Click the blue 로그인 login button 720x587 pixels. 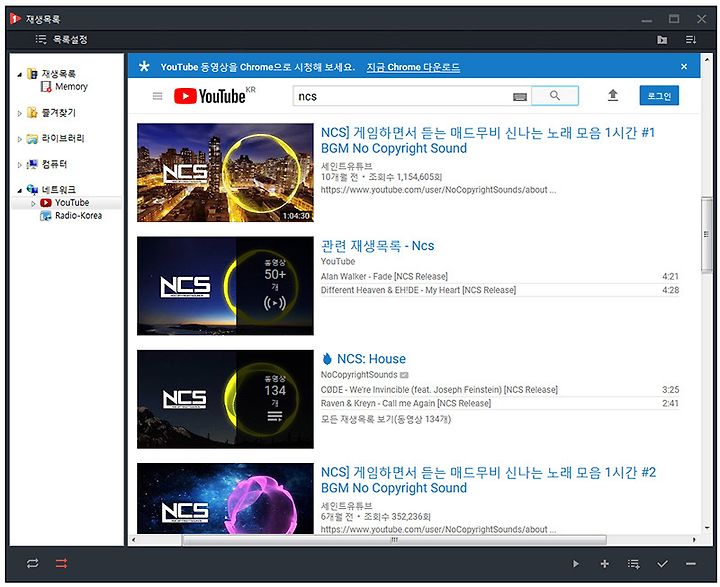(x=659, y=96)
